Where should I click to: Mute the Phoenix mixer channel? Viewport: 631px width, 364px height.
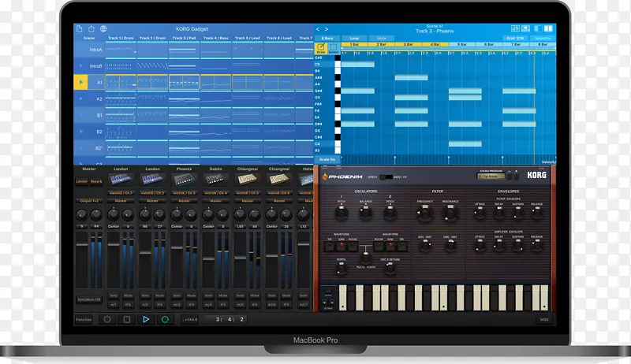pyautogui.click(x=191, y=295)
